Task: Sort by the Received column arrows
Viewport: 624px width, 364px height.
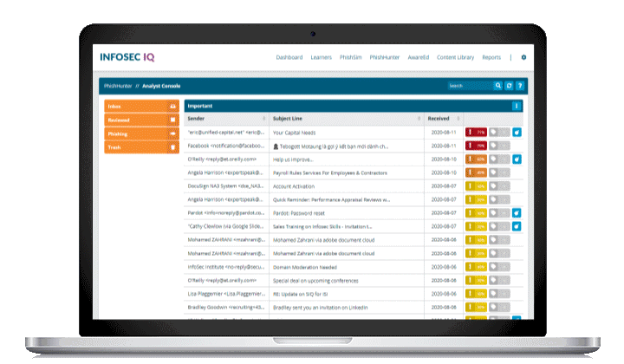Action: (457, 118)
